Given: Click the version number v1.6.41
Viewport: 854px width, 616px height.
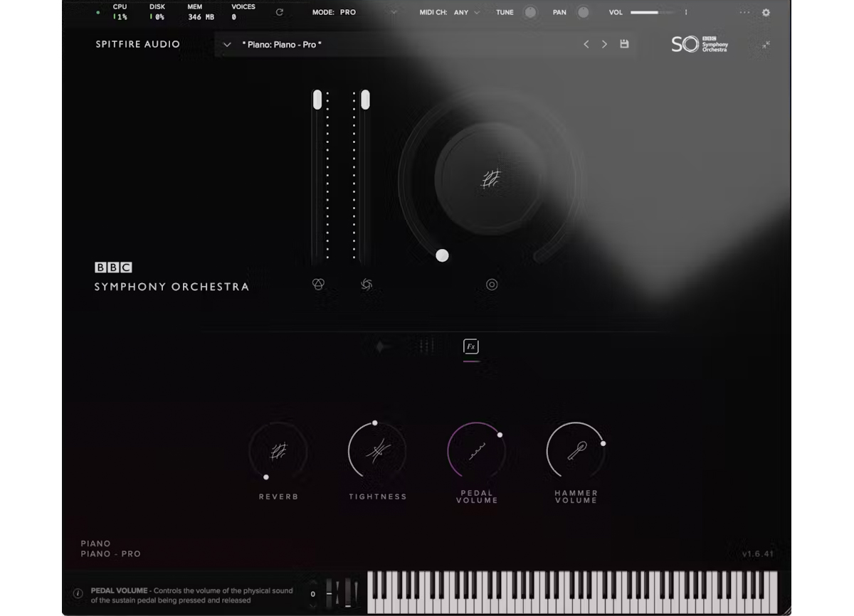Looking at the screenshot, I should coord(757,554).
